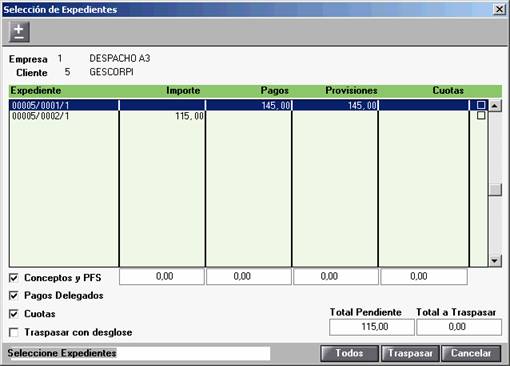Click the DESPACHO A3 company name
Screen dimensions: 510x366
pyautogui.click(x=120, y=59)
